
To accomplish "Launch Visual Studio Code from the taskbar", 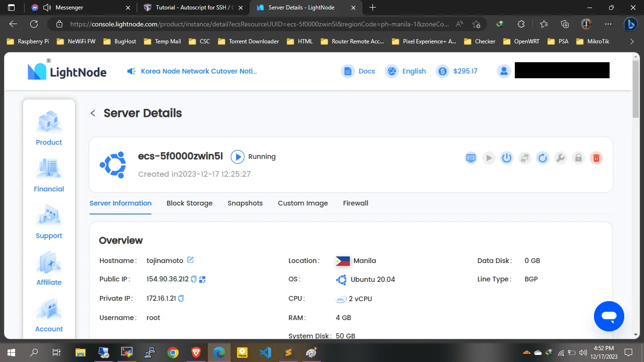I will coord(265,352).
